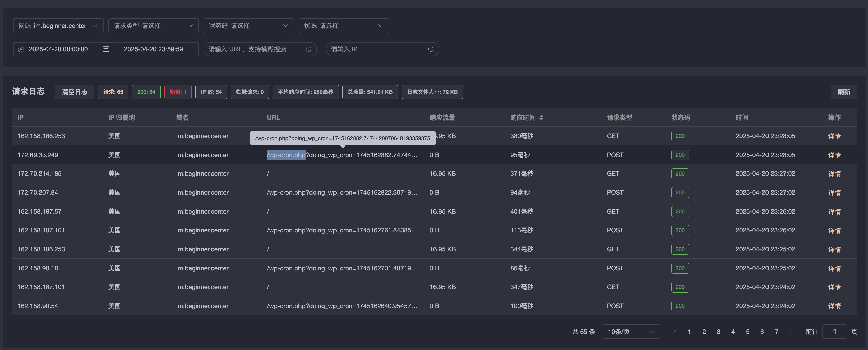
Task: Open the website im.beginner.center dropdown
Action: click(x=58, y=26)
